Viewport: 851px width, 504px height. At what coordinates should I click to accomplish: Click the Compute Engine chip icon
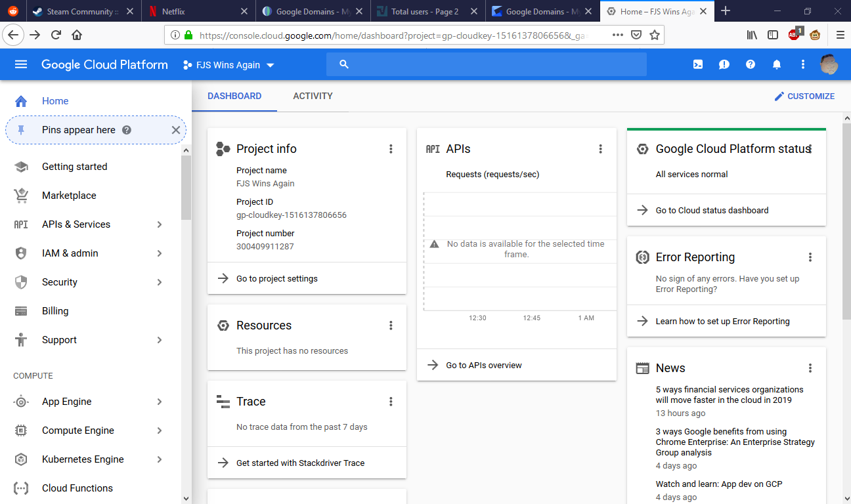[21, 430]
